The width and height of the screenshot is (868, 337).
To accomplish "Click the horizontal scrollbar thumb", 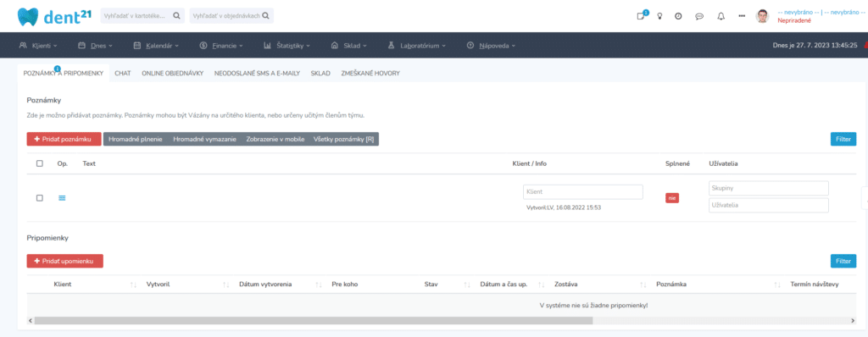I will pos(314,320).
